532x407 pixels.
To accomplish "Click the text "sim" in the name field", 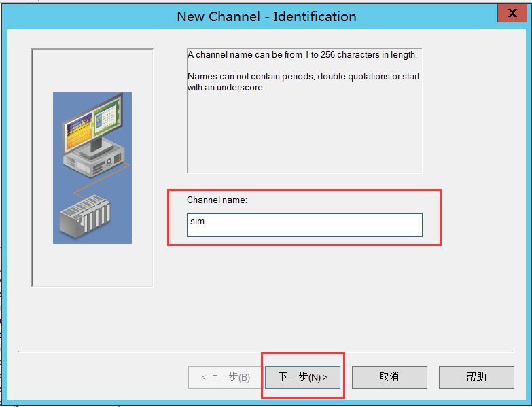I will click(x=197, y=222).
